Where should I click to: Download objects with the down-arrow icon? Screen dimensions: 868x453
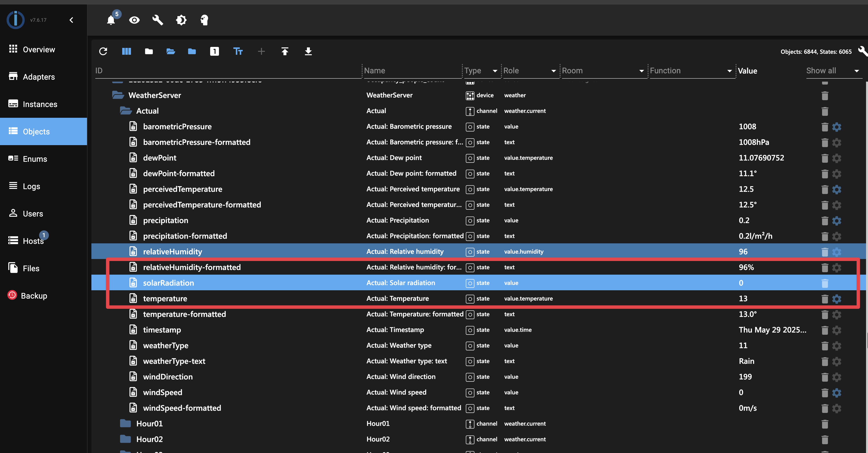(x=308, y=51)
